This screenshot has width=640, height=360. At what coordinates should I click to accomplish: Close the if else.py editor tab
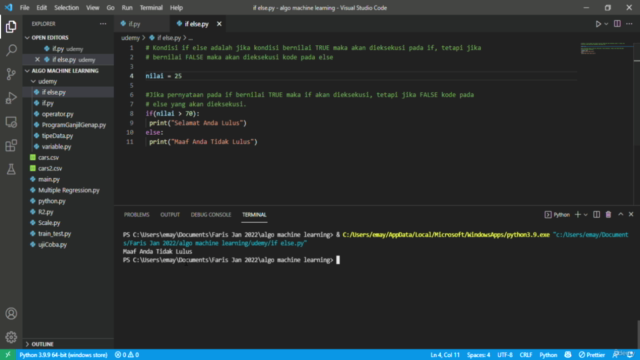click(x=219, y=24)
